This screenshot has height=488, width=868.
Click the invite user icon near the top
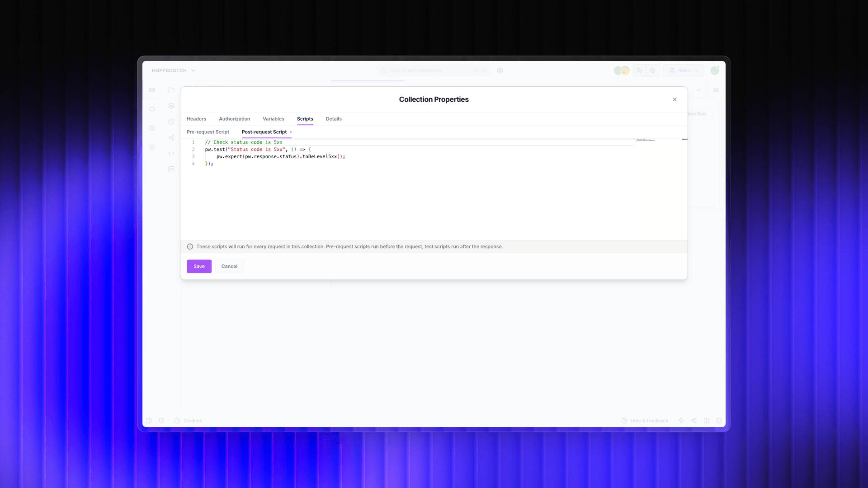(x=639, y=70)
